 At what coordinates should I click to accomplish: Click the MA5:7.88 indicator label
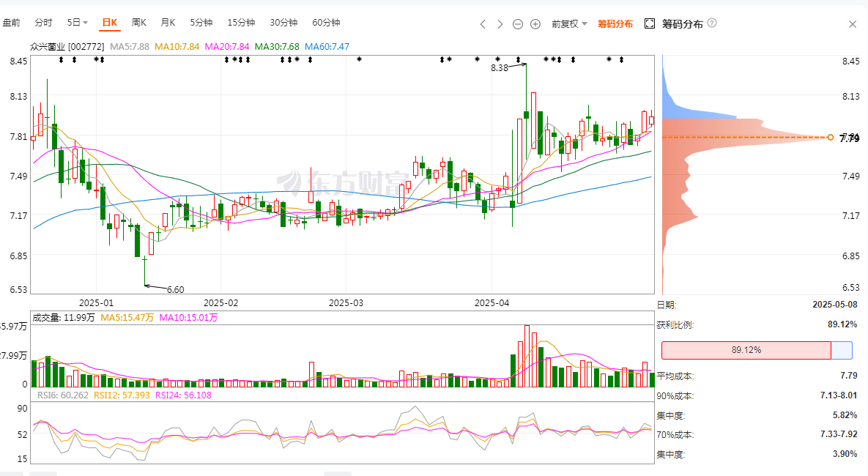click(130, 46)
